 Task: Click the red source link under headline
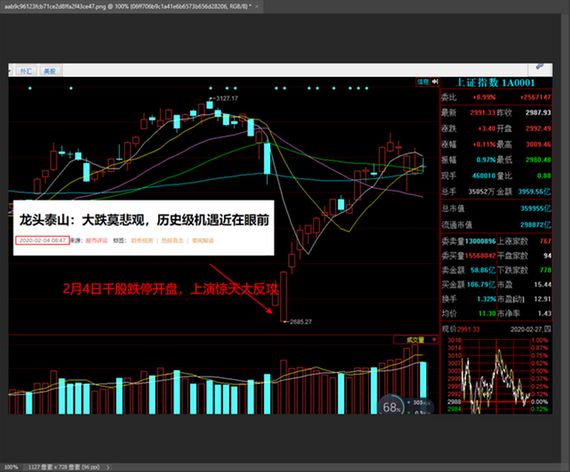[96, 240]
